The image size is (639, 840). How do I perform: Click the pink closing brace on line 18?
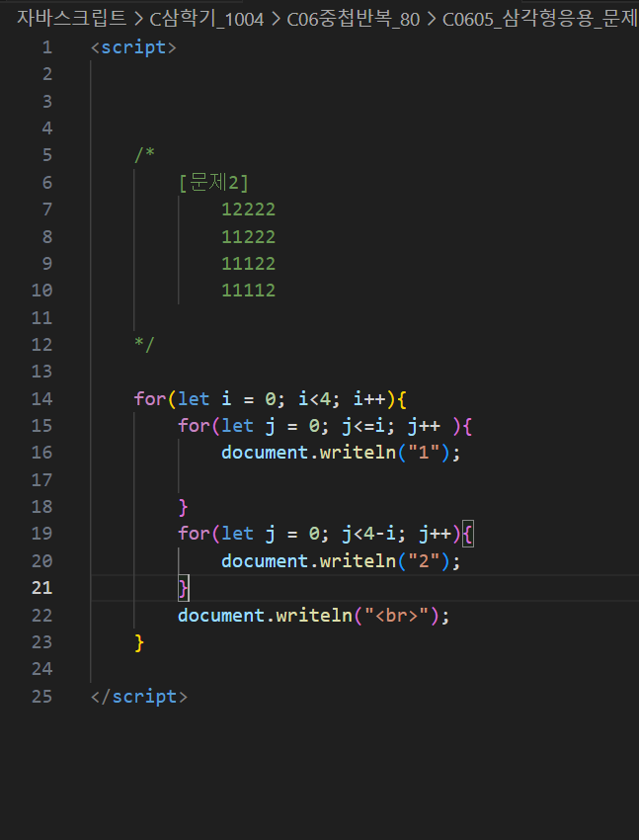coord(183,507)
